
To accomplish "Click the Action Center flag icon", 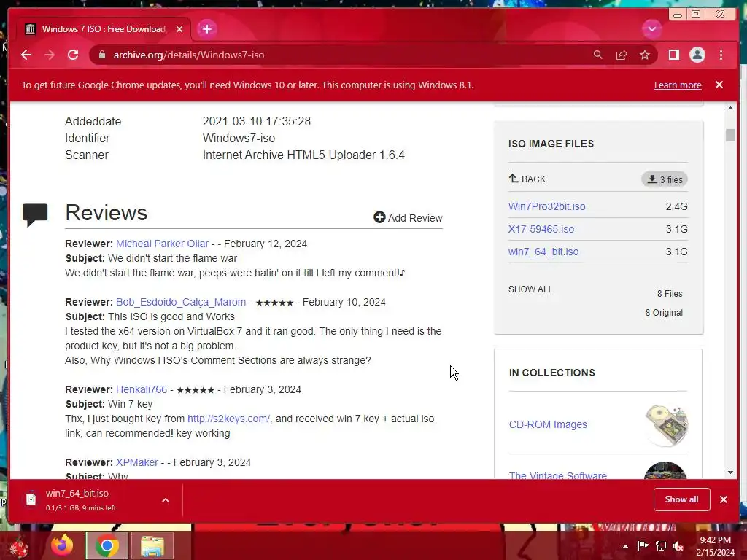I will point(643,545).
